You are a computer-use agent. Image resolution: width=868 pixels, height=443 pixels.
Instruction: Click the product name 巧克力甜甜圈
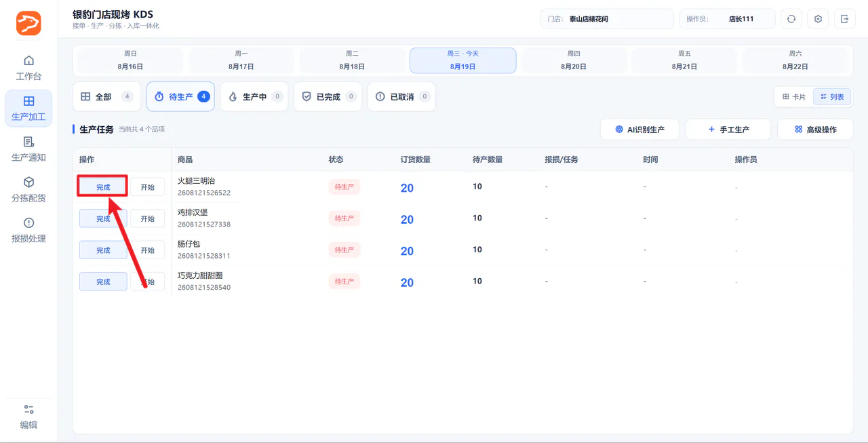click(x=200, y=275)
